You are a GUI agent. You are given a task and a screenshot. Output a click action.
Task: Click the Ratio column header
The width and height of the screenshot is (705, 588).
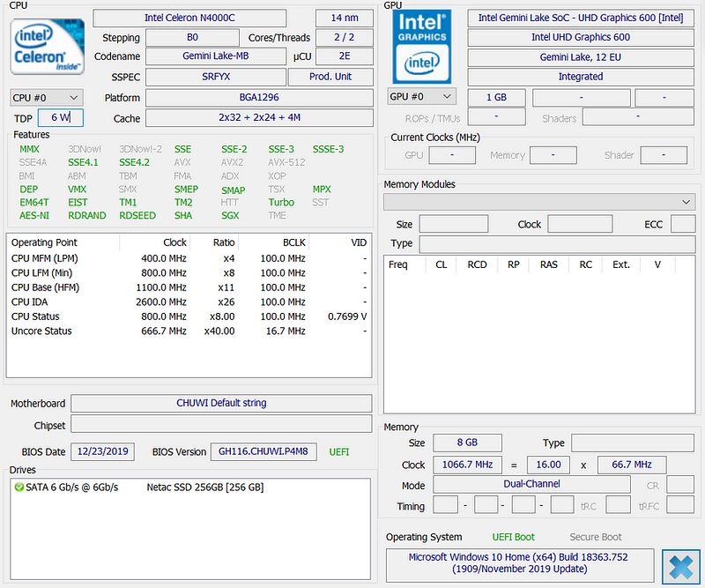pyautogui.click(x=224, y=242)
